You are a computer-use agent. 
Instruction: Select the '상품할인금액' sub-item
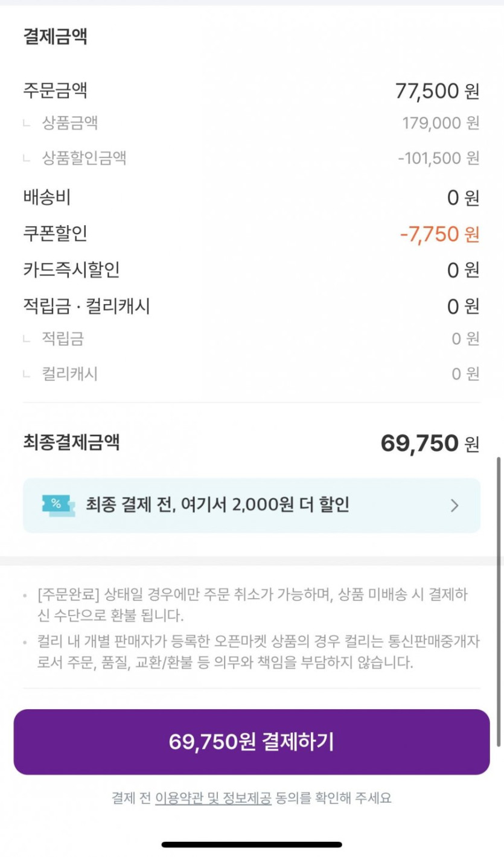pos(84,158)
